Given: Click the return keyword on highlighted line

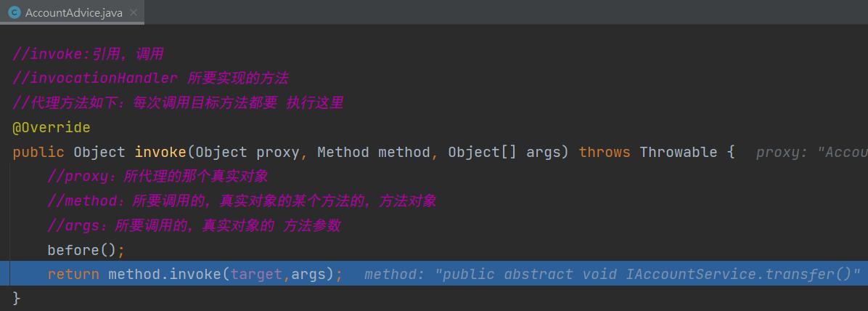Looking at the screenshot, I should 73,274.
